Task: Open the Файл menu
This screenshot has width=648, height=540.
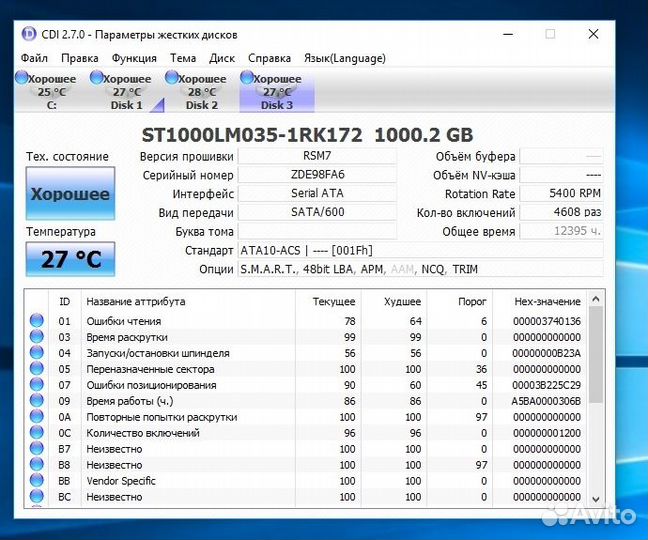Action: tap(34, 58)
